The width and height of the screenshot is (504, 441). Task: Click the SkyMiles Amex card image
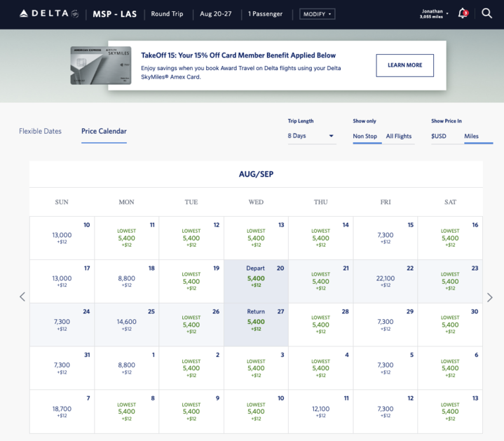[101, 66]
